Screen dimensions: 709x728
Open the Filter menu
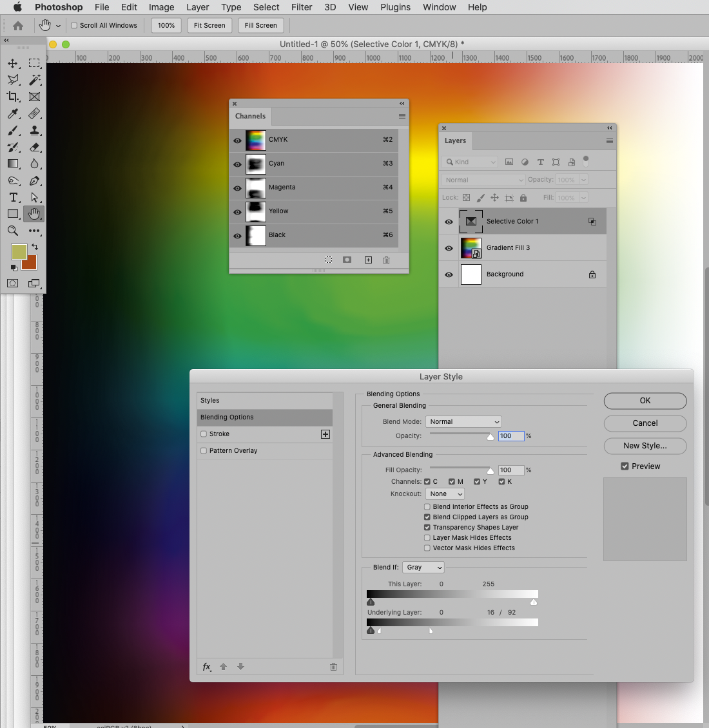click(302, 7)
